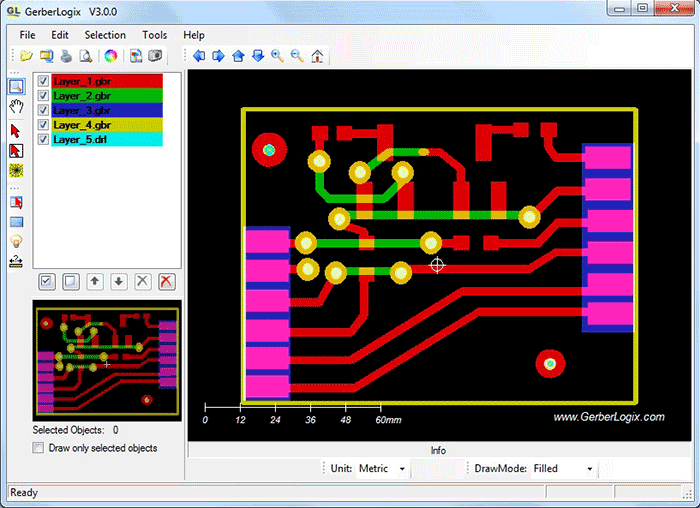Click the camera snapshot icon
Screen dimensions: 700x508
(155, 56)
